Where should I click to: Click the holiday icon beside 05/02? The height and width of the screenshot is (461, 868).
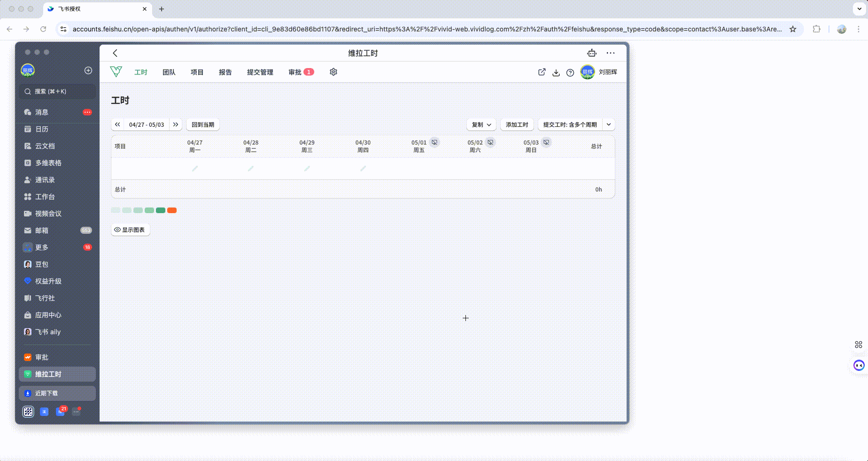pos(490,142)
